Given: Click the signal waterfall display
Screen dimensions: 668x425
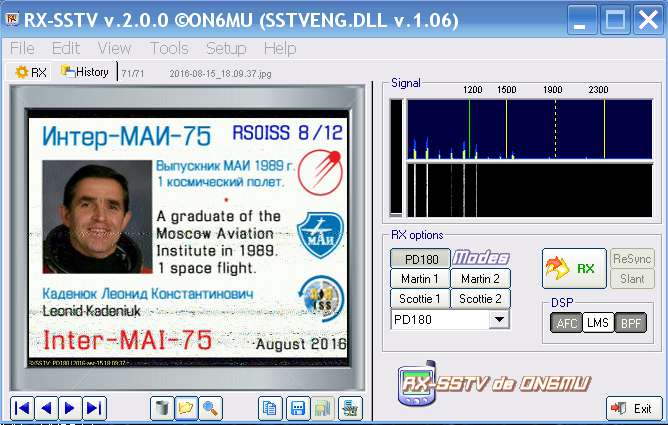Looking at the screenshot, I should (530, 190).
